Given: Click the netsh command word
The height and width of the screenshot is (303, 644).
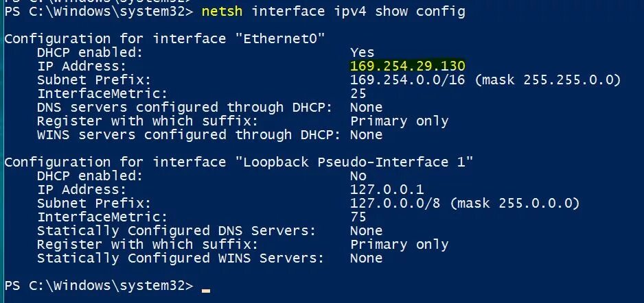Looking at the screenshot, I should 222,12.
